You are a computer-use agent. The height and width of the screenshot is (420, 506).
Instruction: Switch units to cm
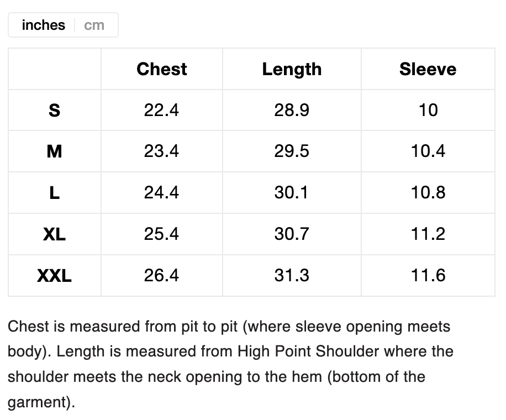(94, 25)
